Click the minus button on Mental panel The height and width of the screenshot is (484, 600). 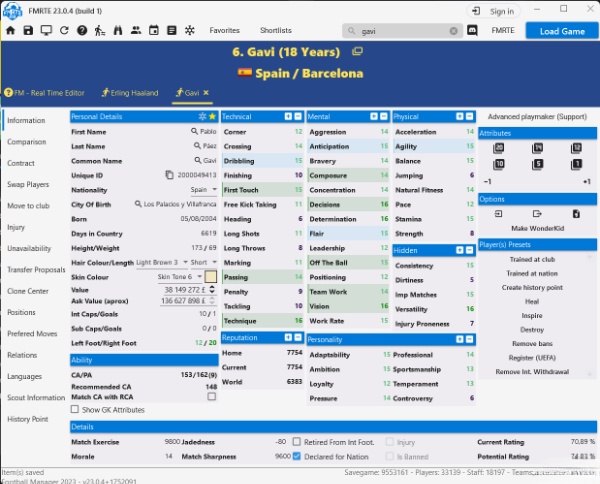click(x=383, y=116)
